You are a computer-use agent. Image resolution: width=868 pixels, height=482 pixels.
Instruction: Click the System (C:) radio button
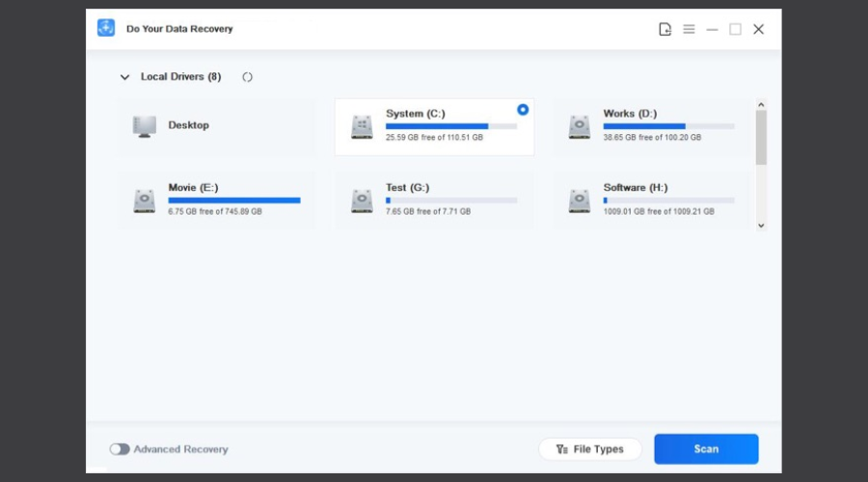click(x=523, y=110)
